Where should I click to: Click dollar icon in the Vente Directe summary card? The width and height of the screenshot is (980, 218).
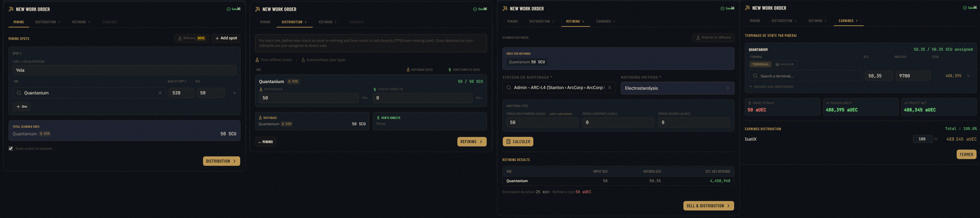(378, 118)
